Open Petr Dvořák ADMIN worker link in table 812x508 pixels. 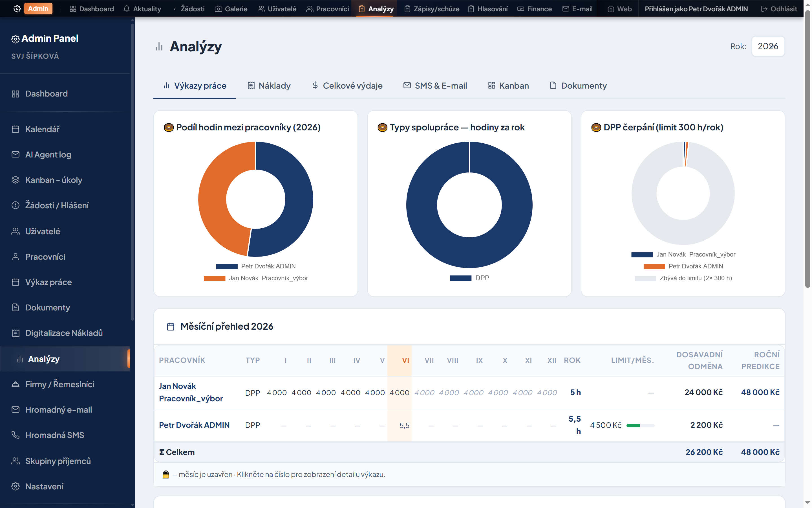point(194,425)
